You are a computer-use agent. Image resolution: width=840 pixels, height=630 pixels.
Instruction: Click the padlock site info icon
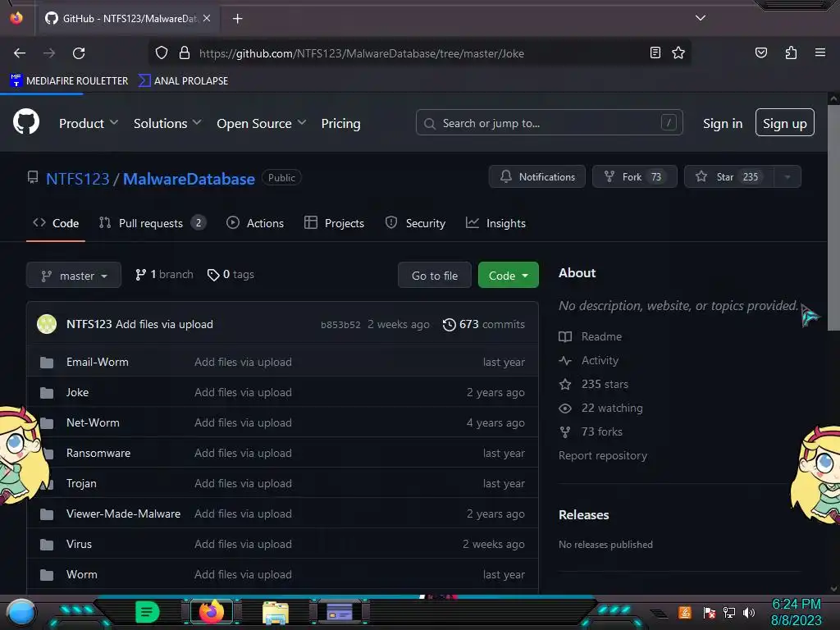coord(185,53)
